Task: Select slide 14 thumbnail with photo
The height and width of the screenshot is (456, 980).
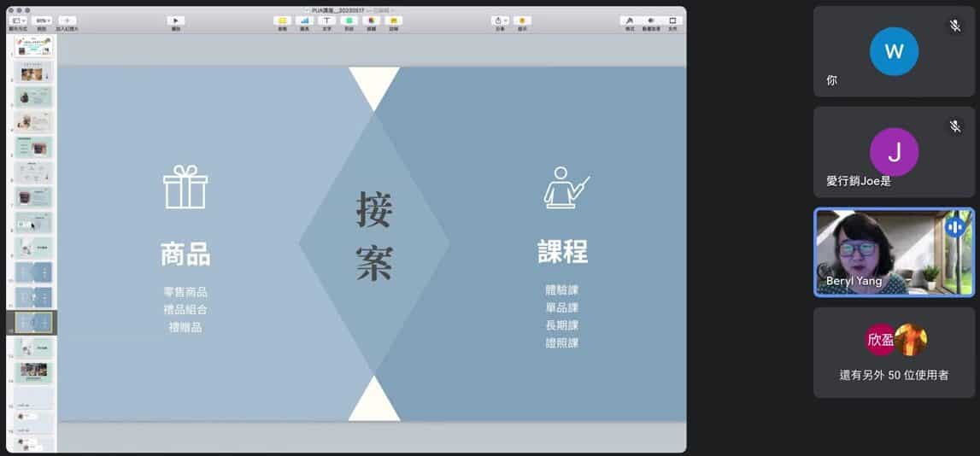Action: tap(34, 372)
